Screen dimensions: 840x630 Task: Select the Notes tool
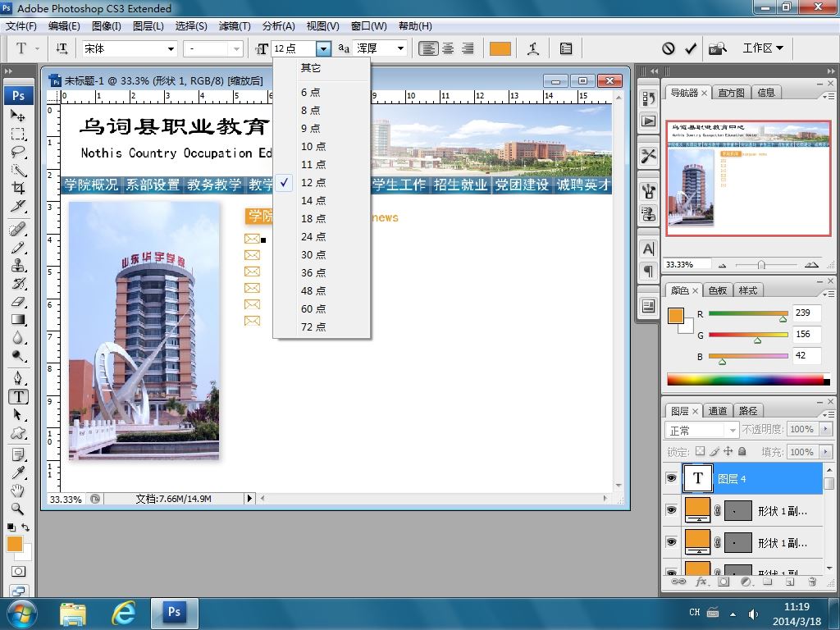pos(18,455)
